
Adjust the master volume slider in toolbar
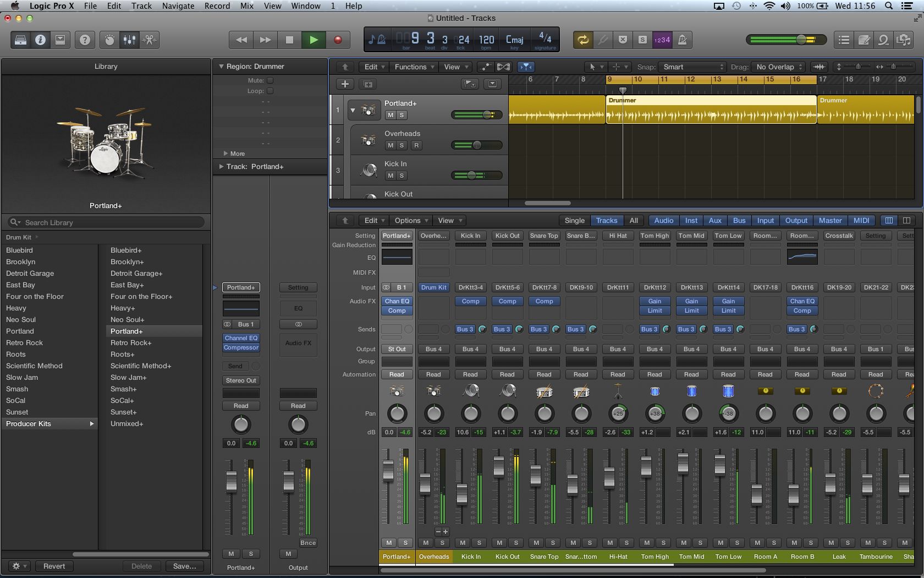coord(801,40)
